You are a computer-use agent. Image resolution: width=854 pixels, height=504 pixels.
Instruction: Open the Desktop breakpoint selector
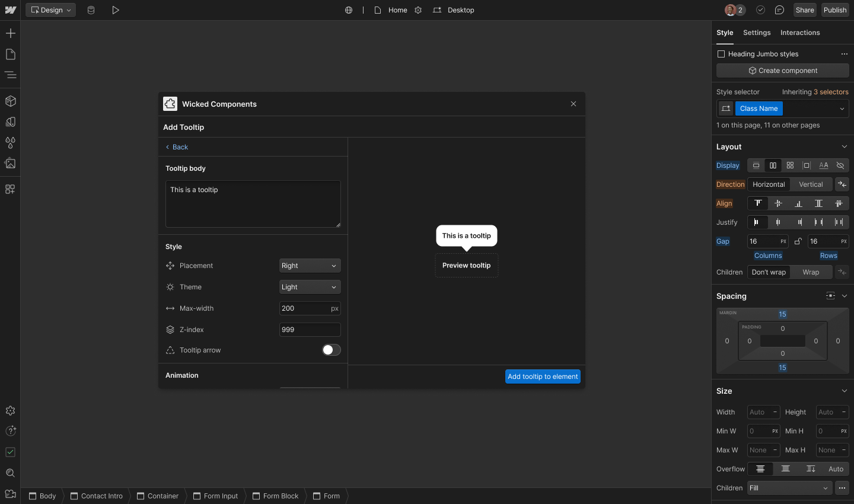coord(454,10)
